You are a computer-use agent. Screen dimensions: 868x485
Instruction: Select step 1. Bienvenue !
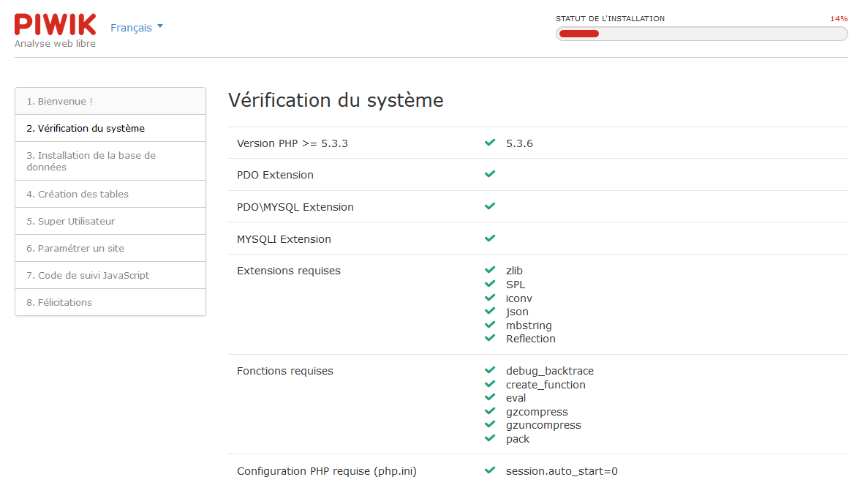tap(110, 102)
